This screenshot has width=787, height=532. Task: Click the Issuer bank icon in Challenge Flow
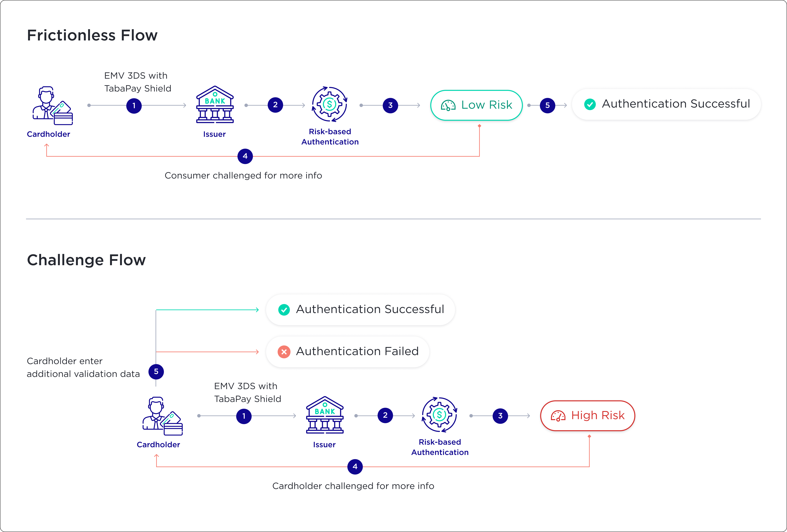pos(325,415)
